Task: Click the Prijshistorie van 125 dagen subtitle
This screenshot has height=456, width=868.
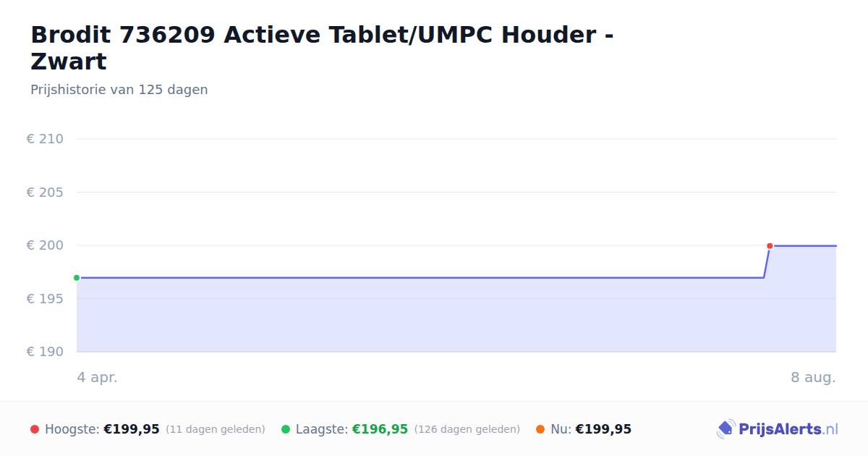Action: click(x=119, y=90)
